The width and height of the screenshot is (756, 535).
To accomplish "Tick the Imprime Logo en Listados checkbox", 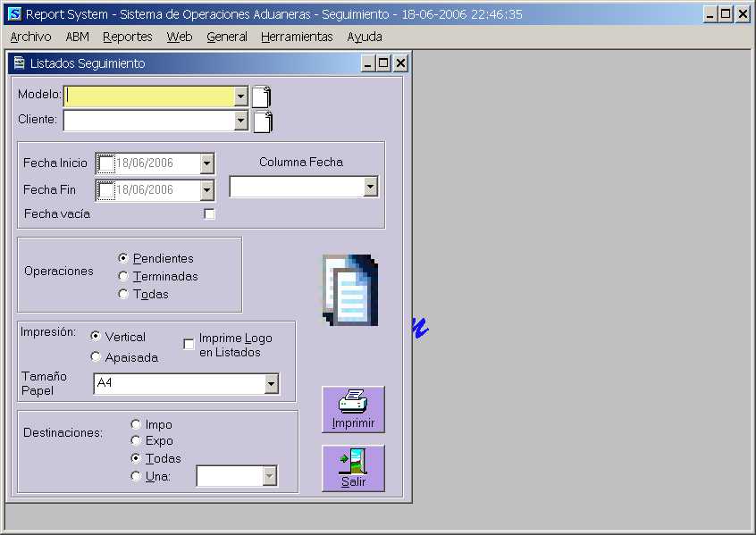I will point(189,344).
